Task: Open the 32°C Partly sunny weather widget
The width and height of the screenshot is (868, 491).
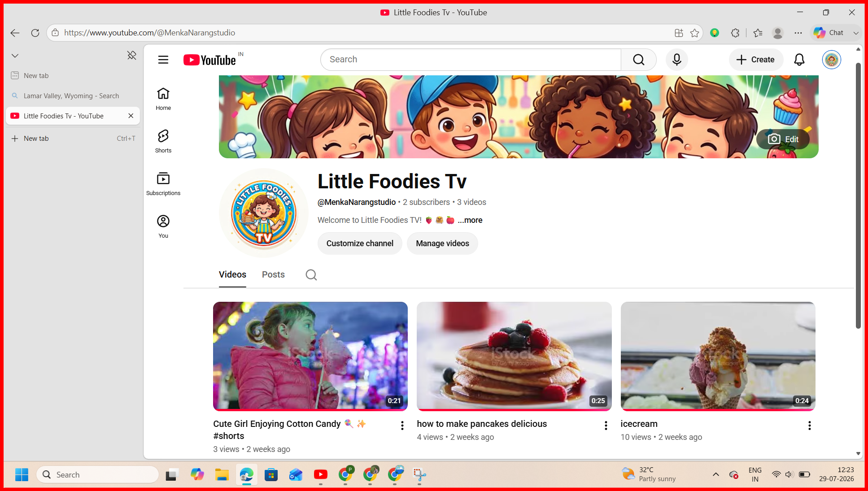Action: click(x=649, y=474)
